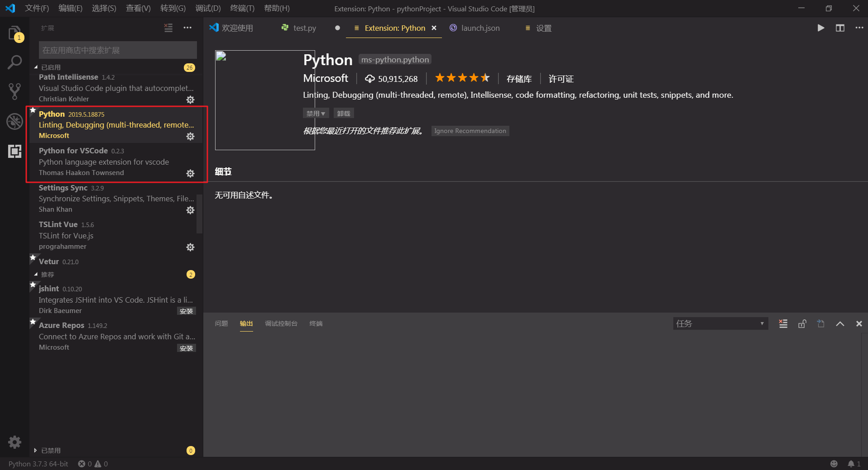Open notifications bell in status bar

854,464
